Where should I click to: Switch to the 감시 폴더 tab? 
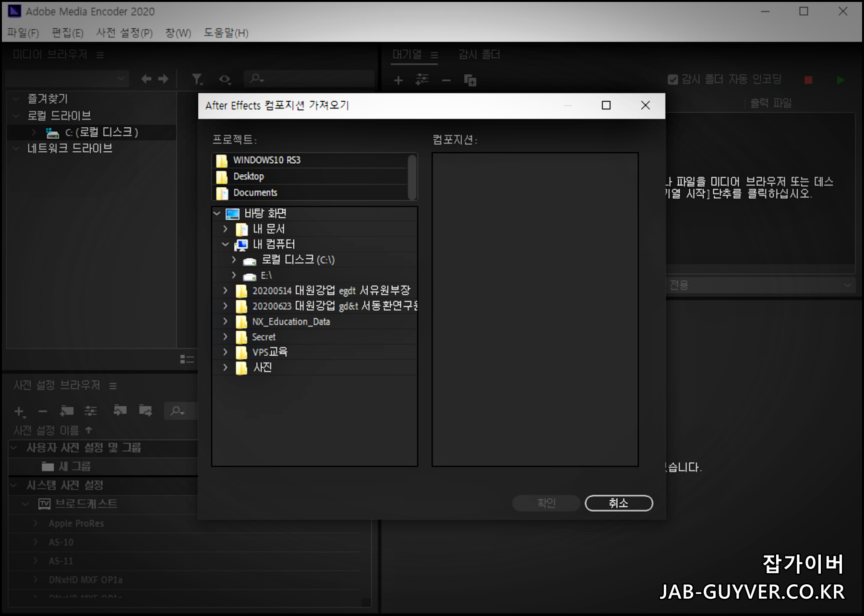click(x=479, y=54)
